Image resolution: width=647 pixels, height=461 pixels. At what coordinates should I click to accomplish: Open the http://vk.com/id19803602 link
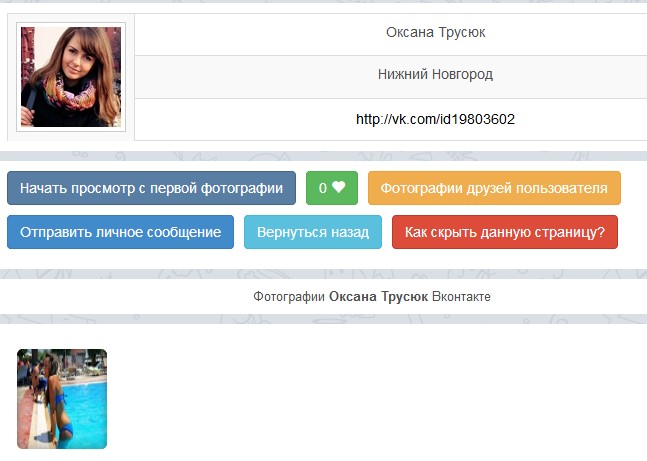coord(435,119)
